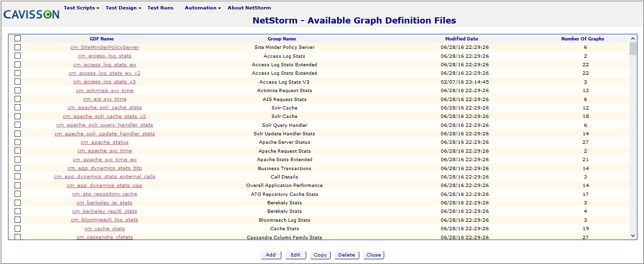Click the Delete button
Screen dimensions: 644x264
pyautogui.click(x=347, y=255)
